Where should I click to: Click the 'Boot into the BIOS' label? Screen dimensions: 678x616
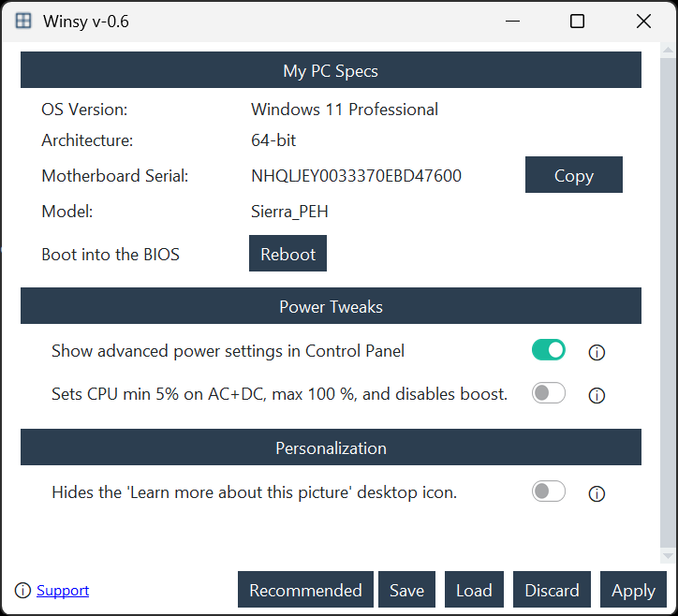[111, 255]
